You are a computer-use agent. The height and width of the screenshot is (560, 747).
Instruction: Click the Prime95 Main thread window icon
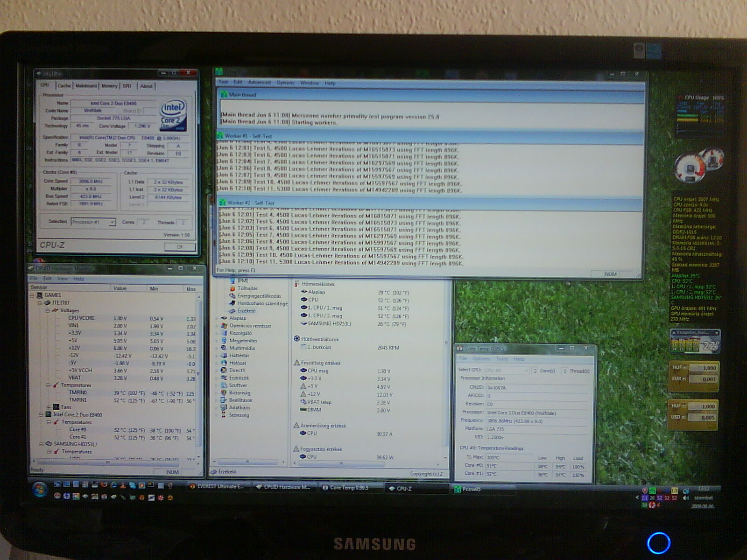click(224, 95)
